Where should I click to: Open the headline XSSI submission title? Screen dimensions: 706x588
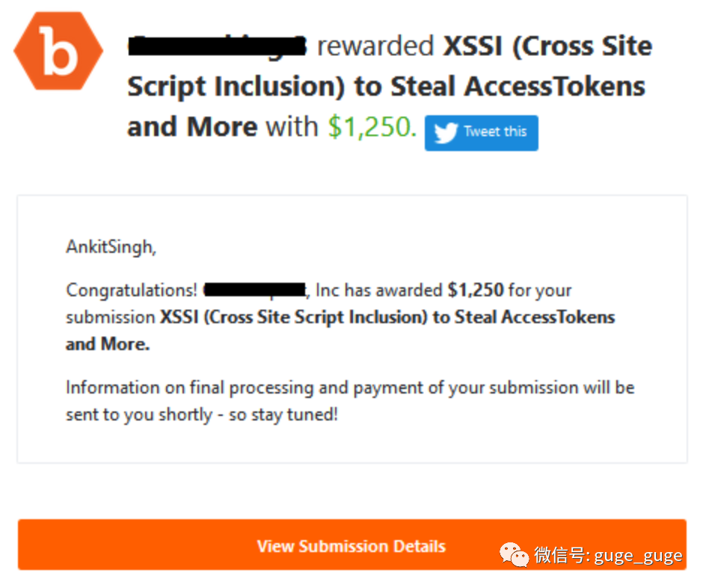(390, 86)
